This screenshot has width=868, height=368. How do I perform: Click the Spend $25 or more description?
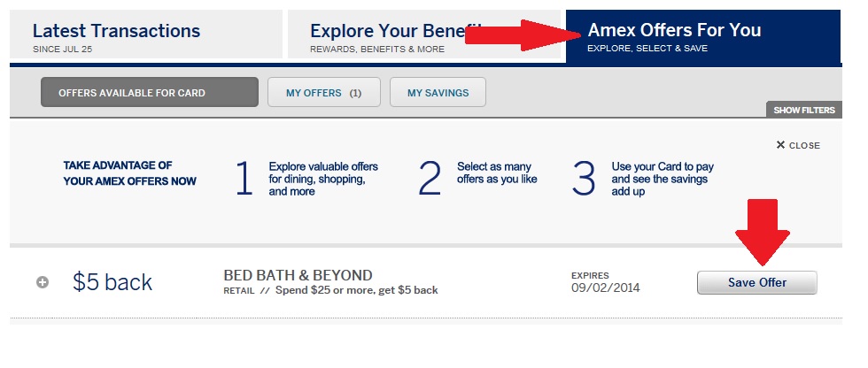click(358, 290)
